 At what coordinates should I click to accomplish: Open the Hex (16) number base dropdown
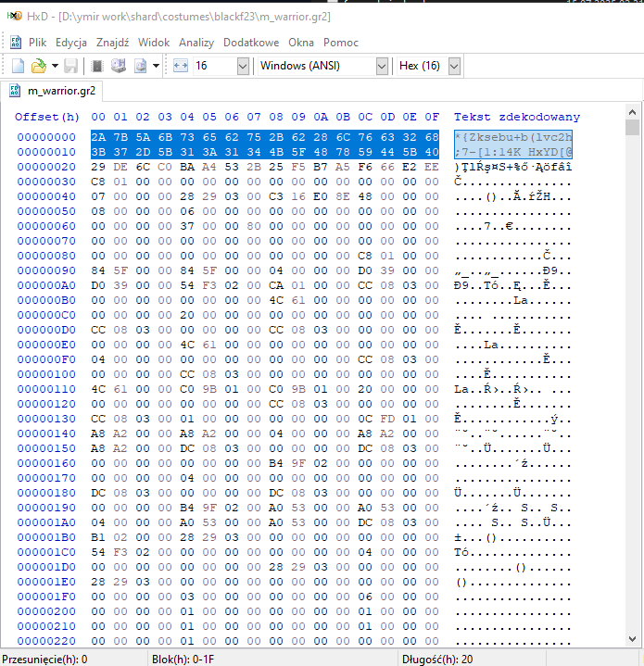coord(454,66)
